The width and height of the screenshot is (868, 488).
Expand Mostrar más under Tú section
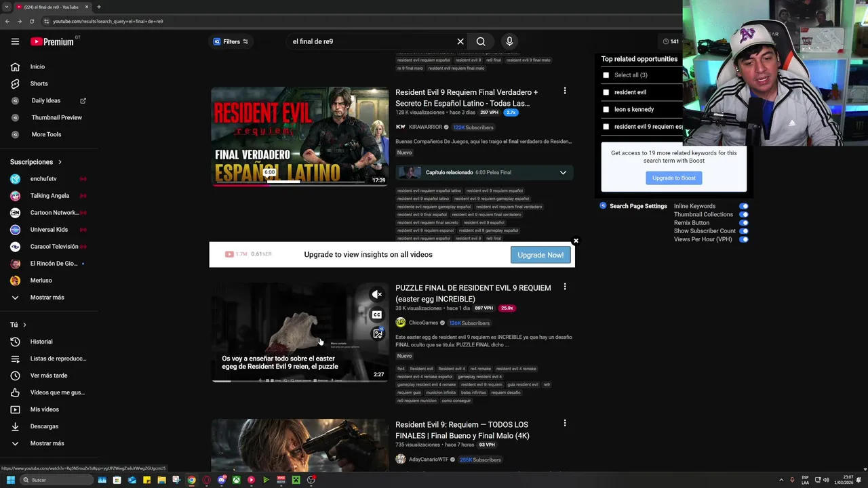[x=47, y=443]
